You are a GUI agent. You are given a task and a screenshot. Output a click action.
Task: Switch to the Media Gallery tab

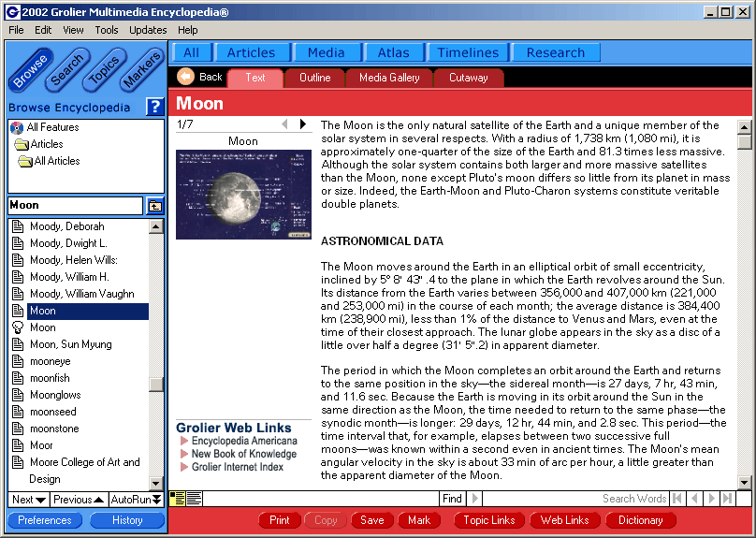click(389, 78)
